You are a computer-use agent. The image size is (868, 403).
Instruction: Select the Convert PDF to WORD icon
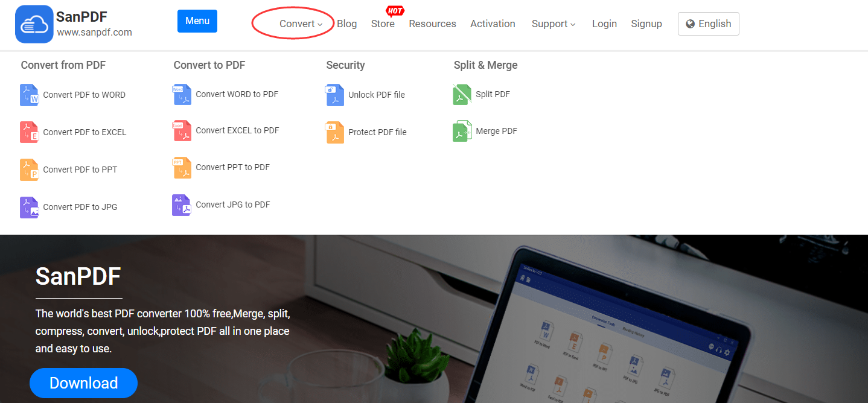pos(28,95)
